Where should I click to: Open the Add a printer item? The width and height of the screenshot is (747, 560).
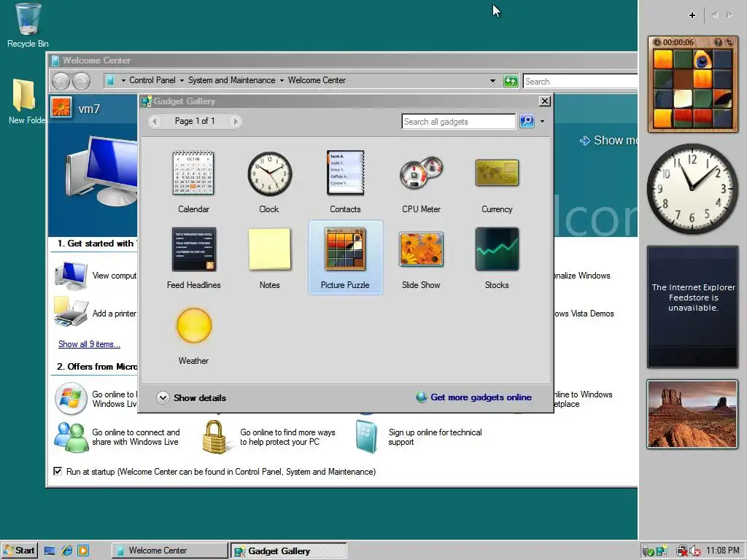pyautogui.click(x=96, y=314)
